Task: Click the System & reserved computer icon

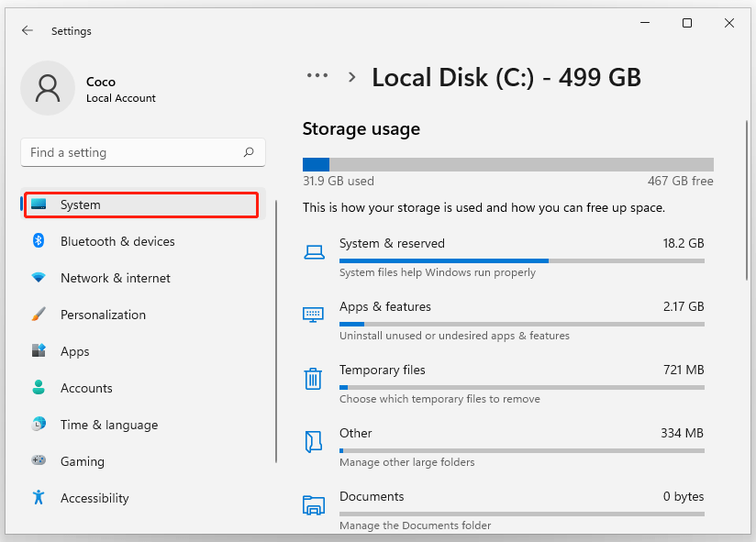Action: (313, 250)
